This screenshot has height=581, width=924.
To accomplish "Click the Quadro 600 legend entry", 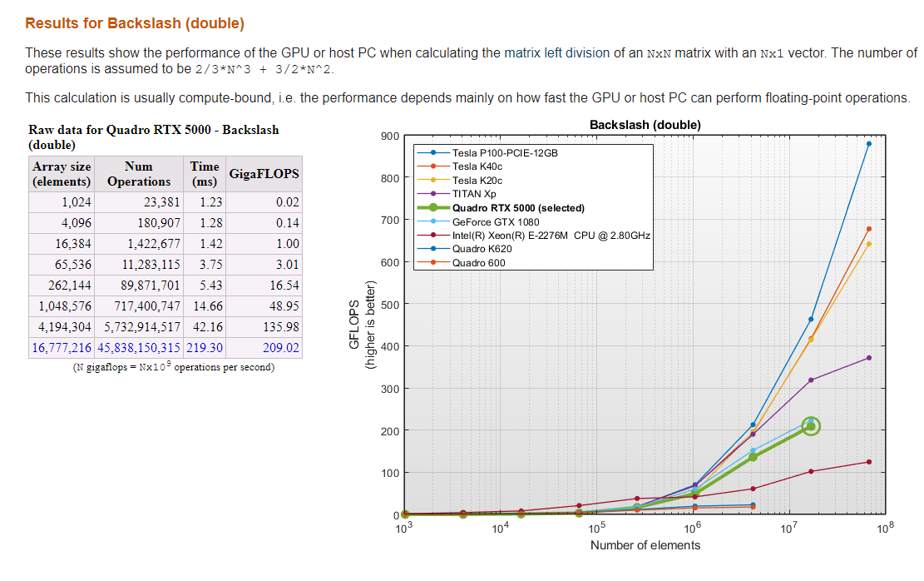I will pos(478,263).
